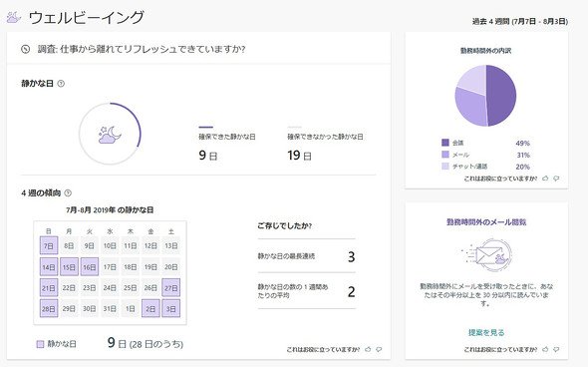Click the 会議 color swatch in pie legend

tap(445, 143)
